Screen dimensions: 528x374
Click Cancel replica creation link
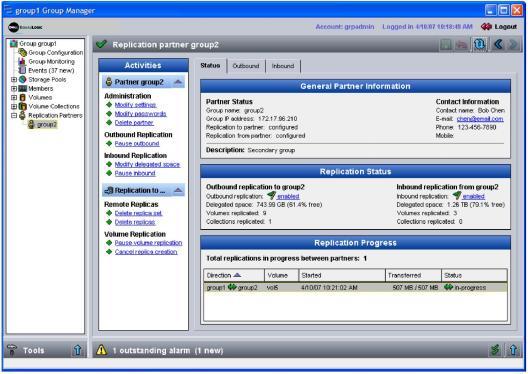[146, 252]
